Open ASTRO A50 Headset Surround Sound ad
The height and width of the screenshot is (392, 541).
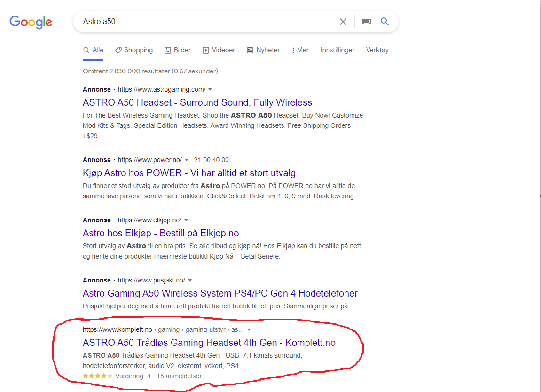pos(197,102)
